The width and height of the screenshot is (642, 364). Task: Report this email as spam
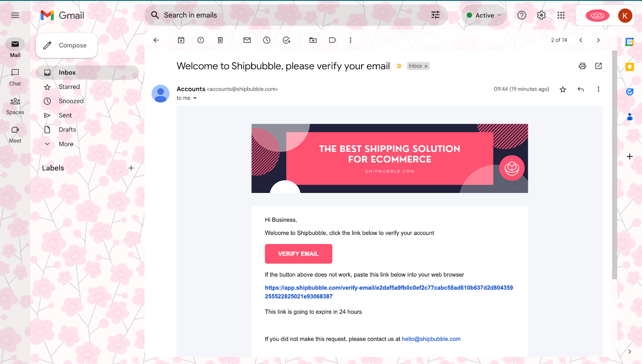click(201, 40)
